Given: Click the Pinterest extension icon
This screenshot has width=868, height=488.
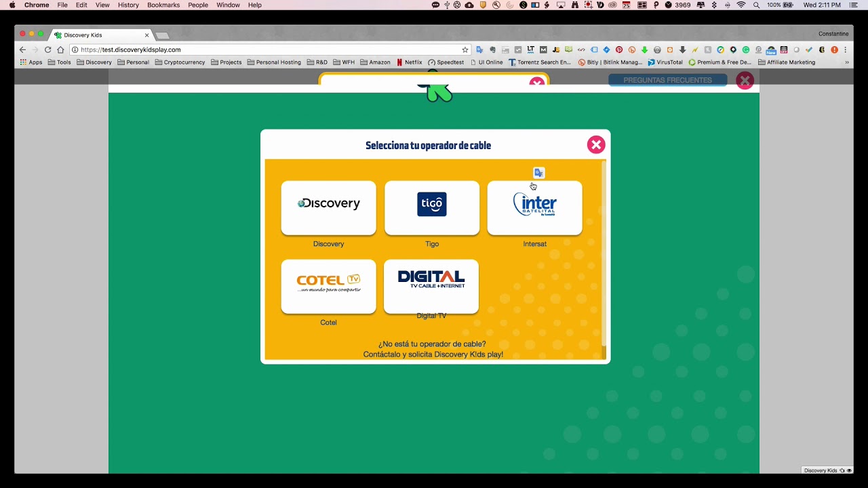Looking at the screenshot, I should point(619,49).
